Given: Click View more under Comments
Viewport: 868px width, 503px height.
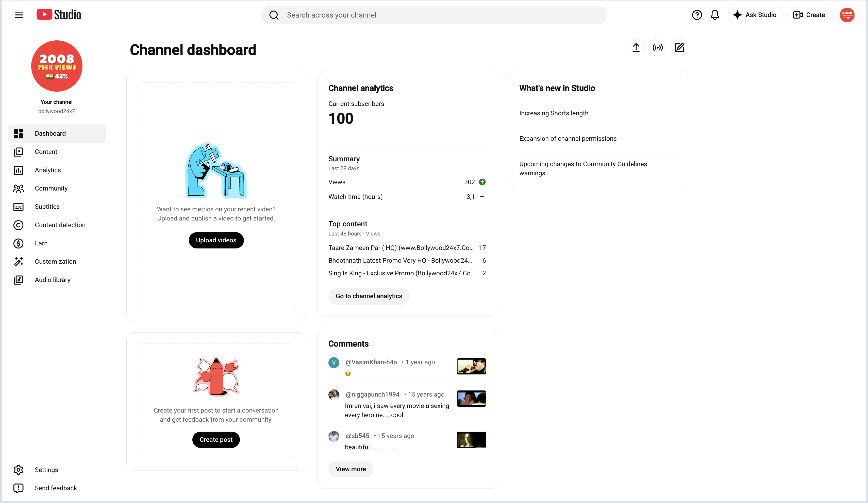Looking at the screenshot, I should point(351,469).
